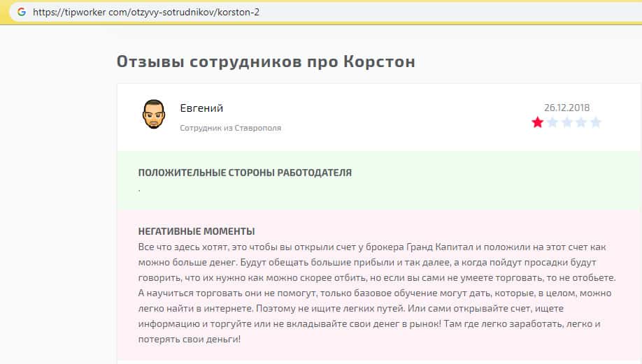
Task: Click Евгений's avatar picture
Action: pyautogui.click(x=154, y=114)
